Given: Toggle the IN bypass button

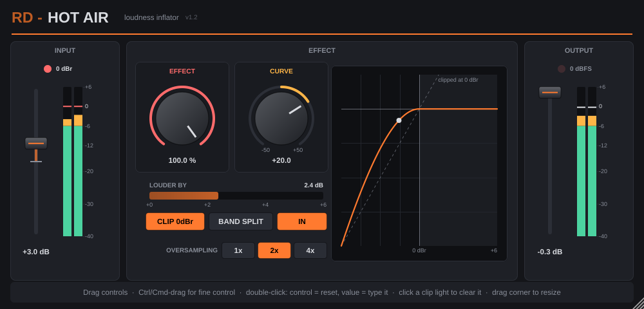Looking at the screenshot, I should coord(302,221).
